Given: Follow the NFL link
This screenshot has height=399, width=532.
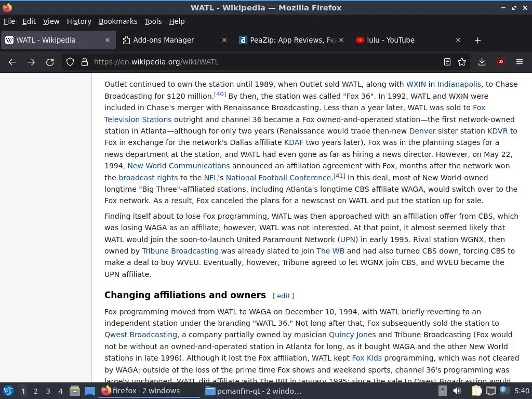Looking at the screenshot, I should [x=210, y=178].
